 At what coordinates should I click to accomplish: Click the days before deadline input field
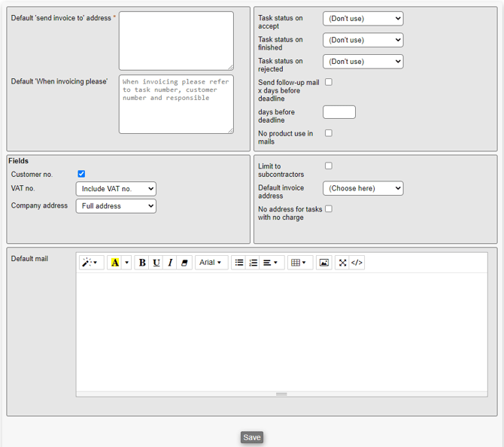[x=339, y=112]
